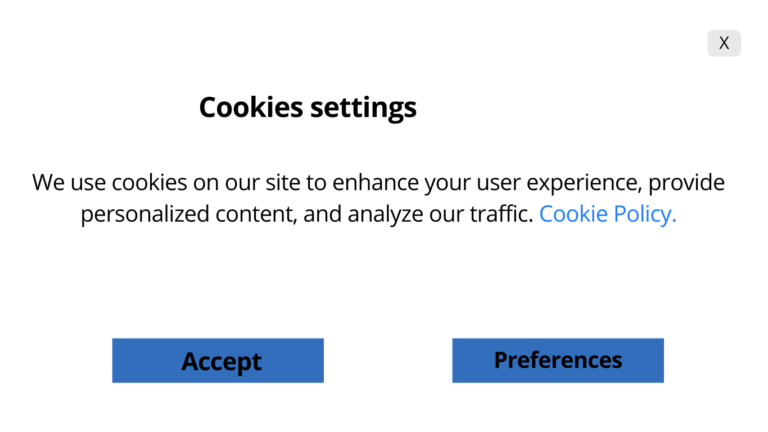Confirm cookie consent with Accept
768x432 pixels.
pyautogui.click(x=218, y=360)
